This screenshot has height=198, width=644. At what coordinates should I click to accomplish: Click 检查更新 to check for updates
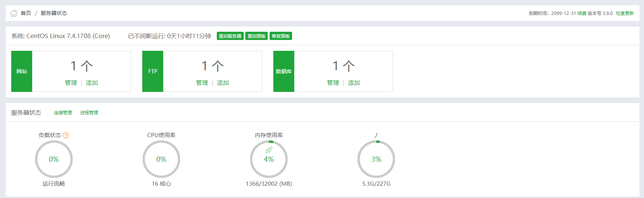click(625, 13)
